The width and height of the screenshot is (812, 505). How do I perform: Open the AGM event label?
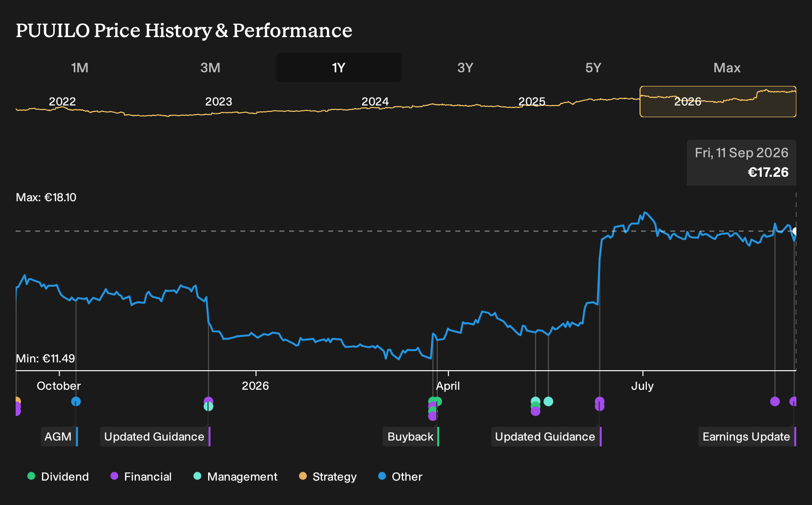click(59, 437)
